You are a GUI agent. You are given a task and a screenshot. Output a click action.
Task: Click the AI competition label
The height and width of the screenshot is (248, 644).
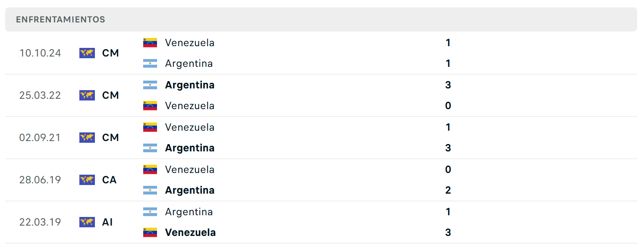[107, 222]
